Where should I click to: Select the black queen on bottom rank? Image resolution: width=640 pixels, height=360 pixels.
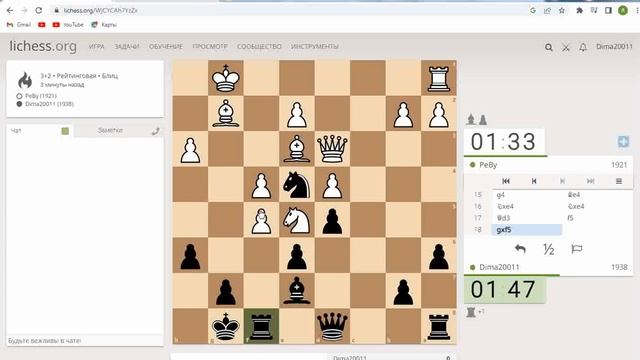[332, 327]
